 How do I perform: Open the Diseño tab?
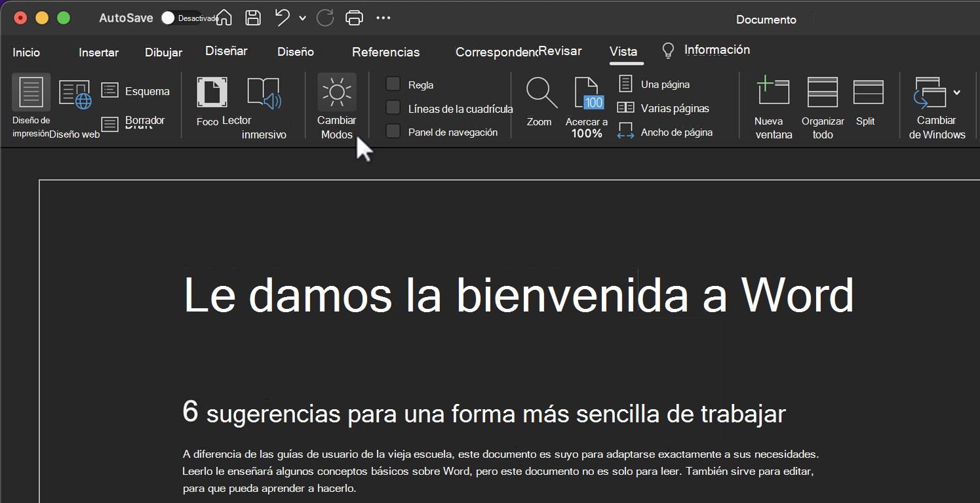(x=296, y=52)
